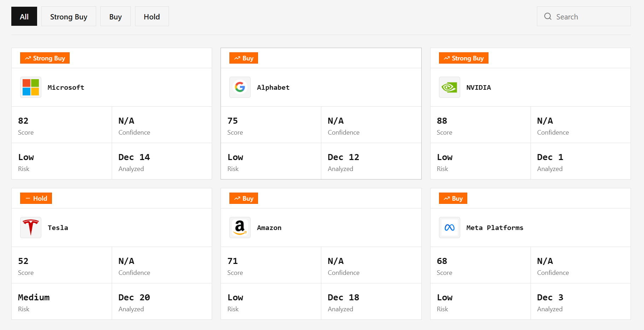
Task: Click NVIDIA's score value of 88
Action: [x=442, y=120]
